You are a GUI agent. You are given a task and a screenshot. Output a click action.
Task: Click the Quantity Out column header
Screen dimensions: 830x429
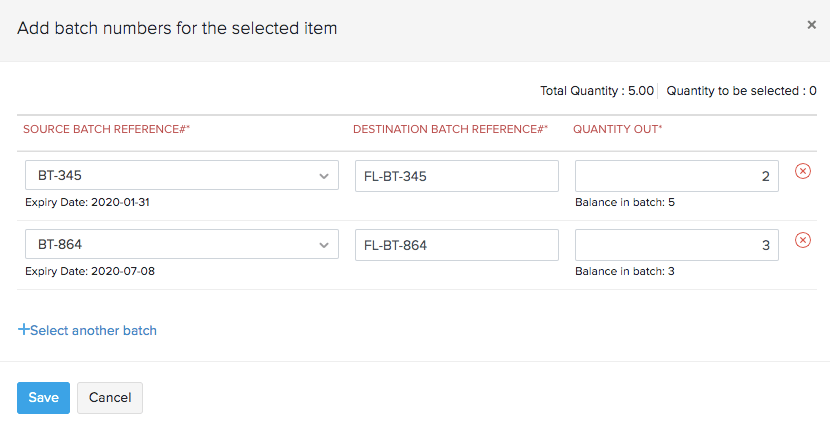click(x=618, y=129)
